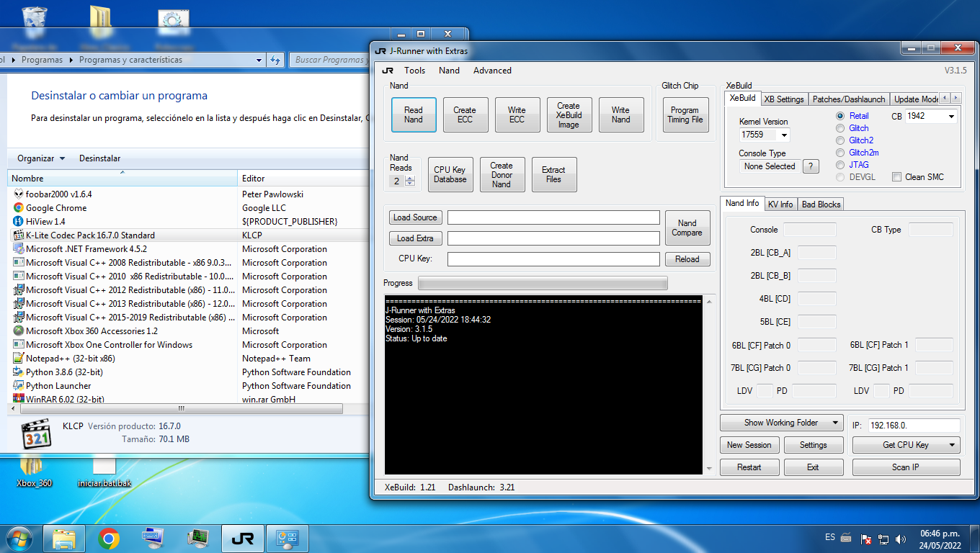980x553 pixels.
Task: Click the Load Extra button
Action: tap(416, 238)
